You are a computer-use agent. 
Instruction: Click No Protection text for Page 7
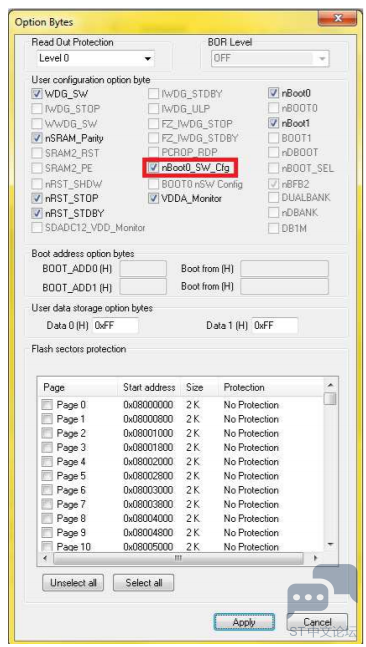click(x=251, y=504)
